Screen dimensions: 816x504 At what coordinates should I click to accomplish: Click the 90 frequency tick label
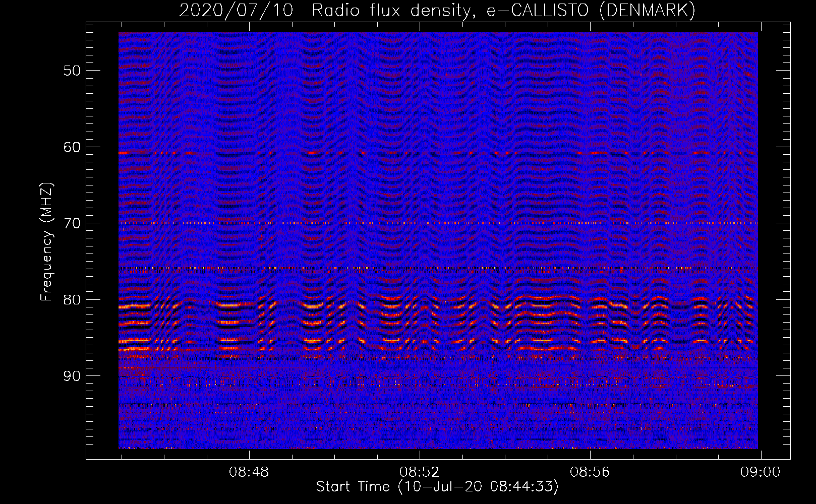72,376
